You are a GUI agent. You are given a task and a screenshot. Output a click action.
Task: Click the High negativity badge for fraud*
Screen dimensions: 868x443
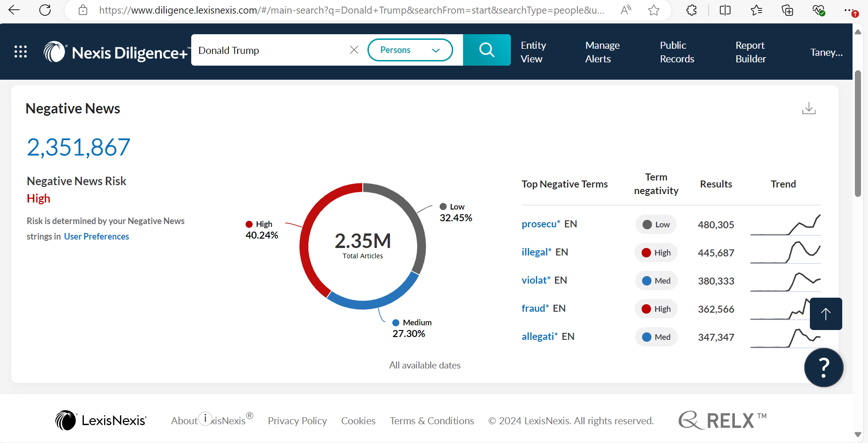pos(656,309)
